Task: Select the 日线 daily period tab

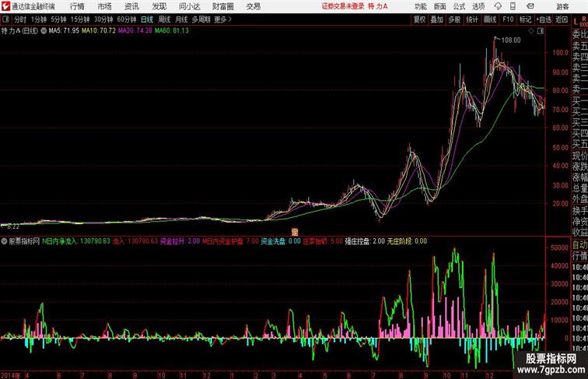Action: (147, 19)
